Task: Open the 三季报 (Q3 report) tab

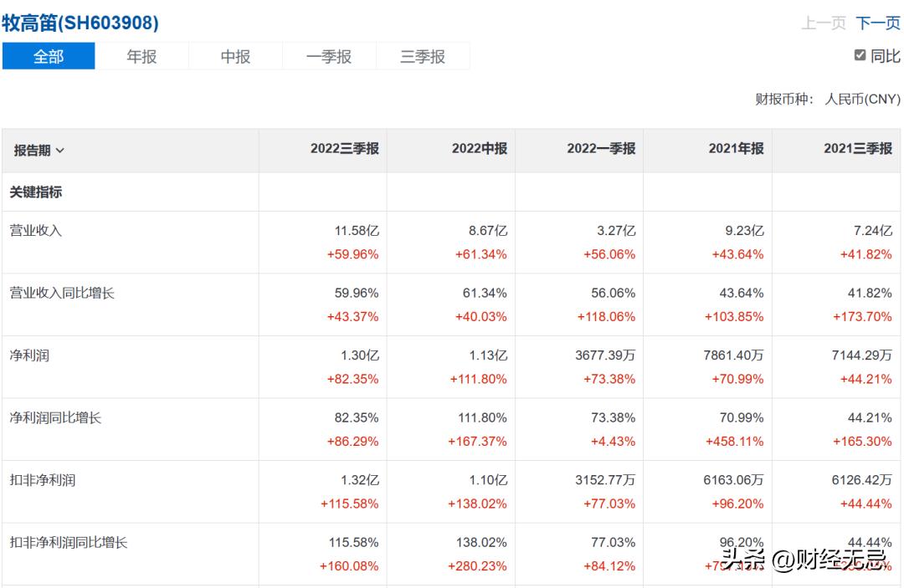Action: coord(423,56)
